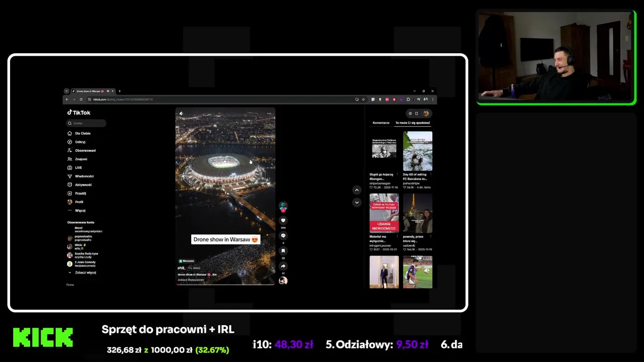This screenshot has height=362, width=644.
Task: Open Wiadomości messages
Action: pyautogui.click(x=80, y=176)
